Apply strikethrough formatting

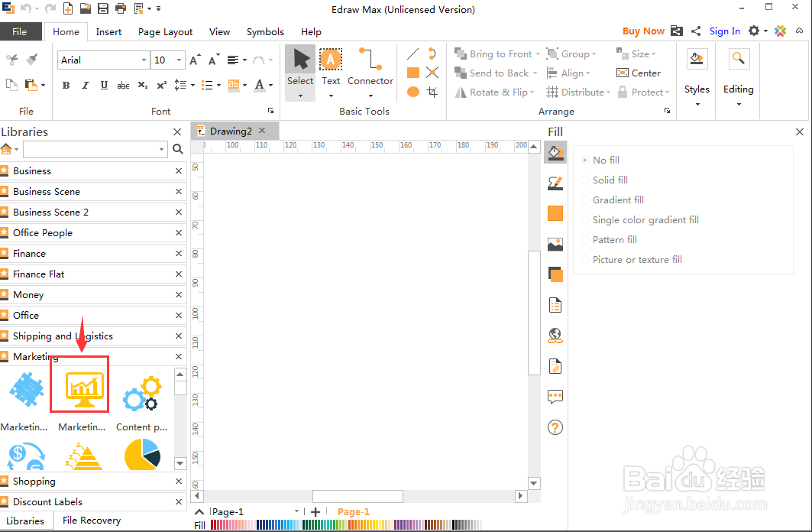[123, 85]
